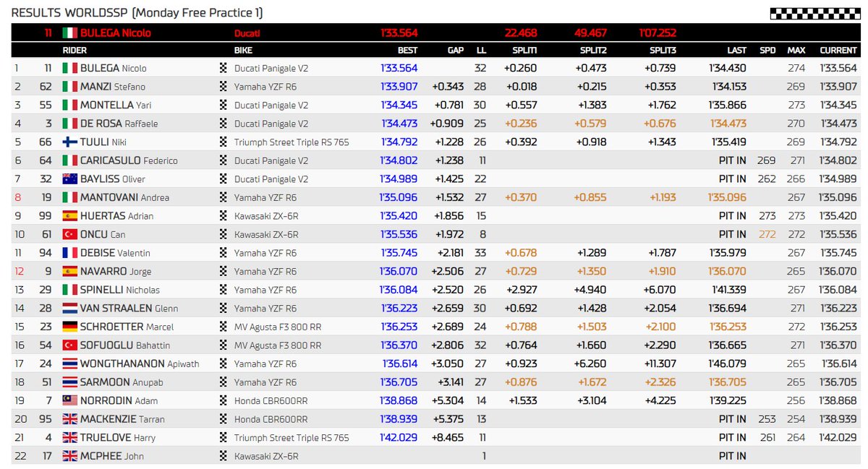Click the MAX column header
The image size is (868, 469).
pos(796,51)
